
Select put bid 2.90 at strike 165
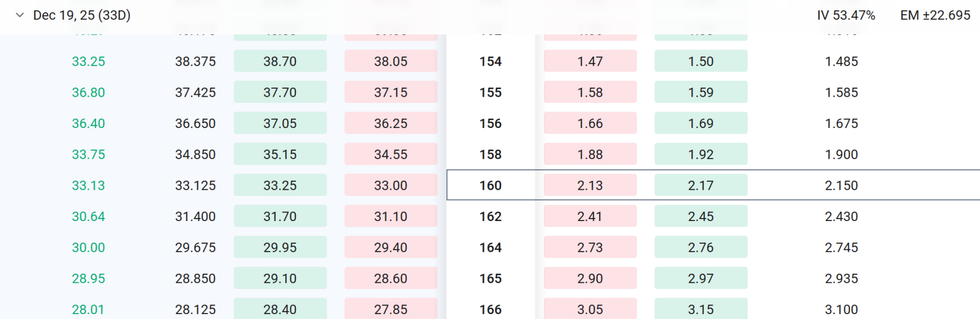pyautogui.click(x=590, y=279)
